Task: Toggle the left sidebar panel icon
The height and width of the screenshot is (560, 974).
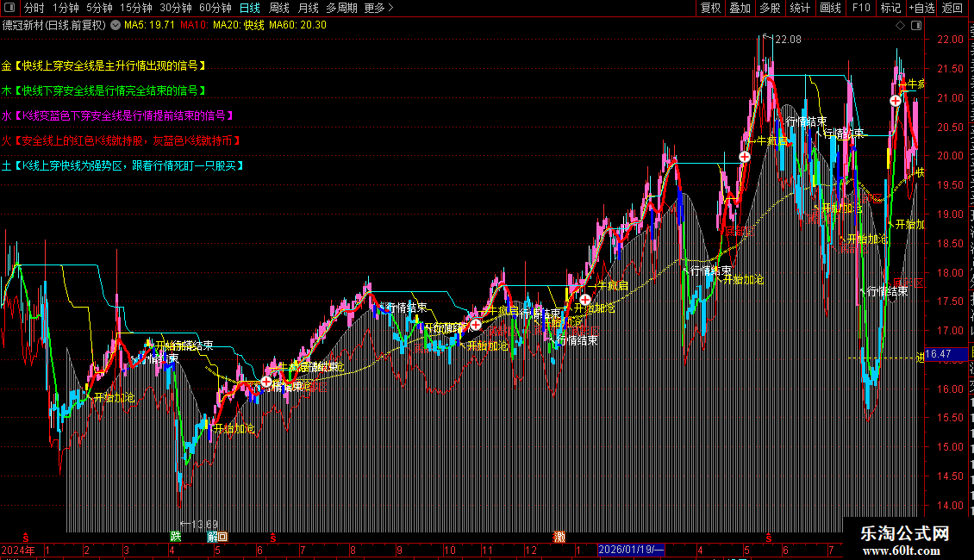Action: tap(9, 8)
